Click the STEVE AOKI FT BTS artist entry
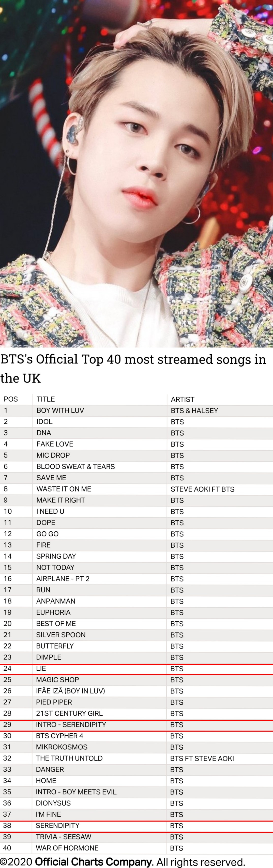The height and width of the screenshot is (868, 273). tap(202, 489)
